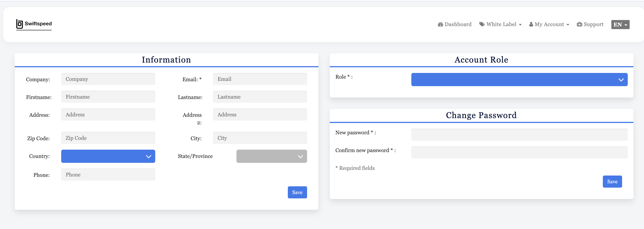Click the Dashboard icon in the navbar
Viewport: 644px width, 229px height.
(440, 24)
